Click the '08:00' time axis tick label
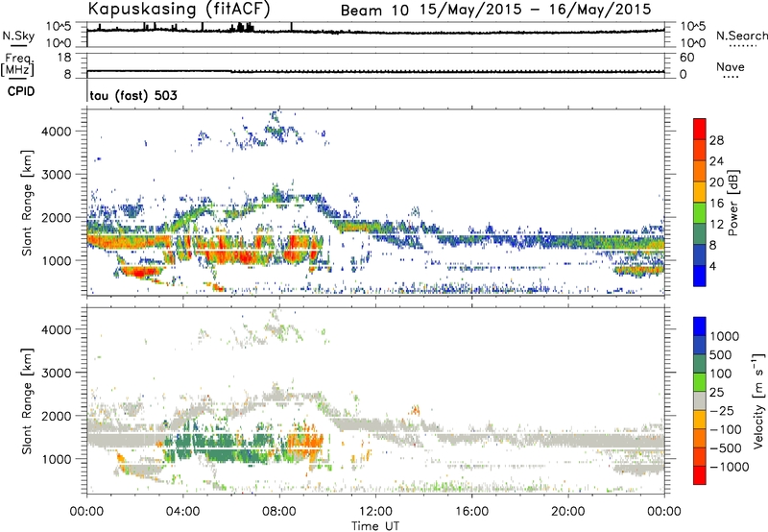 (x=279, y=512)
